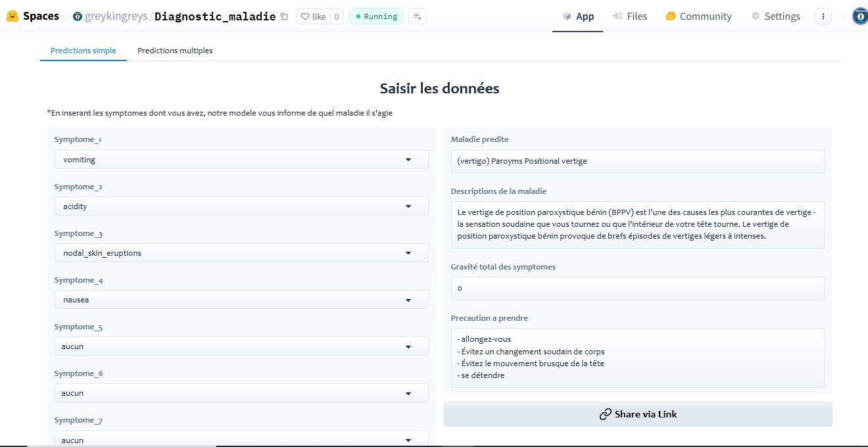The width and height of the screenshot is (868, 447).
Task: Expand the Symptome_2 dropdown showing acidity
Action: [241, 206]
